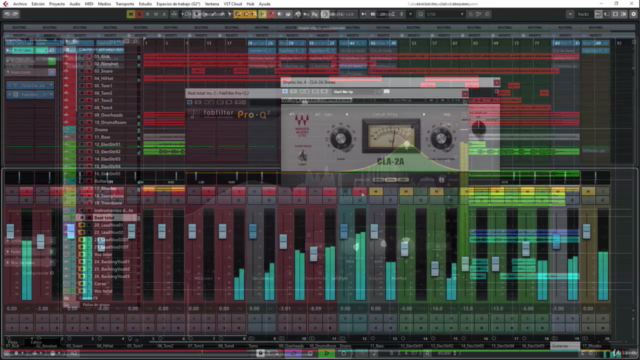Adjust the CLA-2A Gain knob

[340, 139]
